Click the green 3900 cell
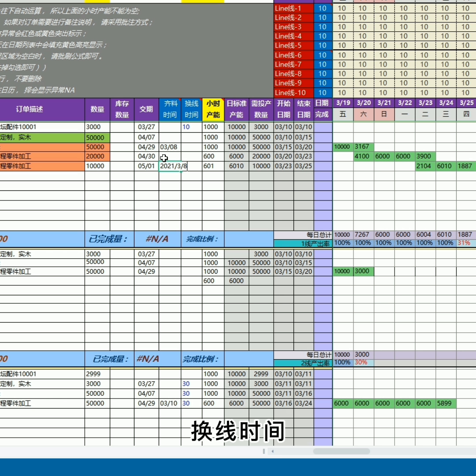This screenshot has height=476, width=476. coord(425,156)
